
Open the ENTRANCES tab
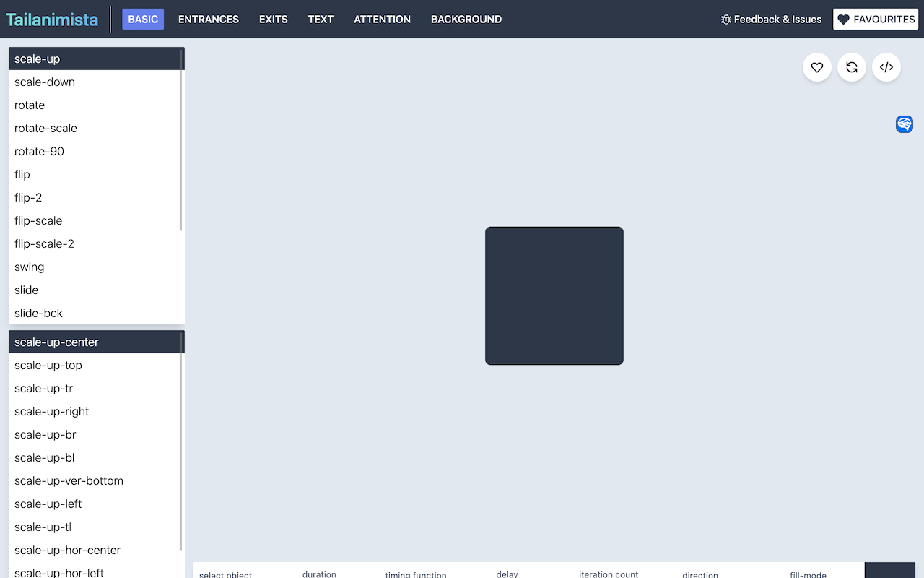(x=209, y=20)
